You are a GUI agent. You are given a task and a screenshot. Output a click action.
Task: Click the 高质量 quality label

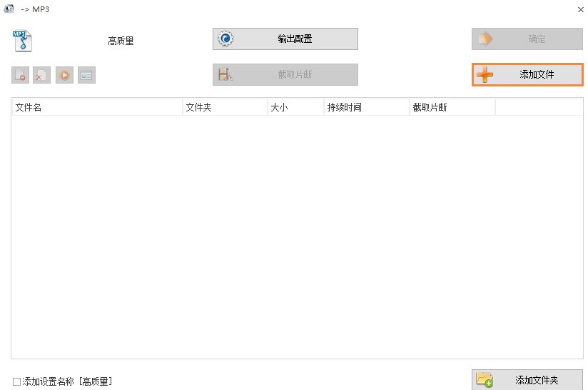click(x=121, y=41)
